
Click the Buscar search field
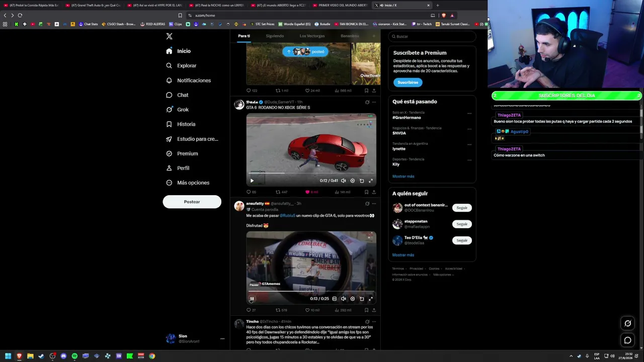[x=432, y=36]
